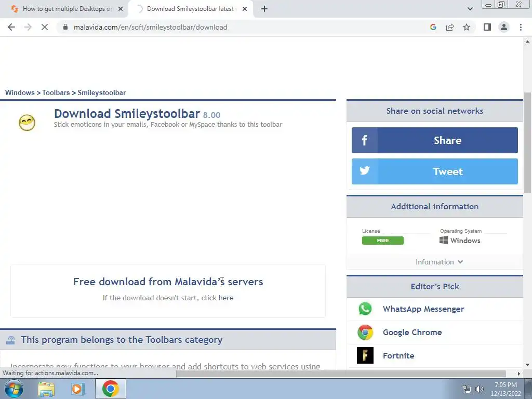
Task: Close the Download Smileystoolbar tab
Action: [x=245, y=9]
